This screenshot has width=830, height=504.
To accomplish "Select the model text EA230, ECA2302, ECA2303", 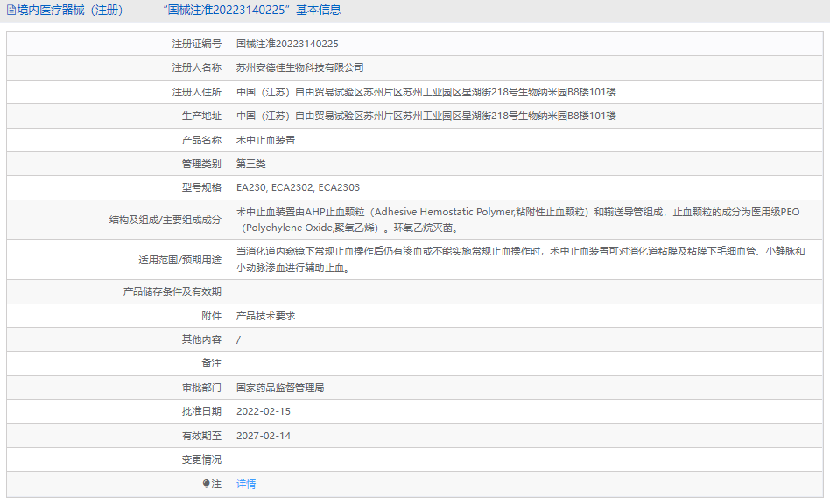I will 296,187.
